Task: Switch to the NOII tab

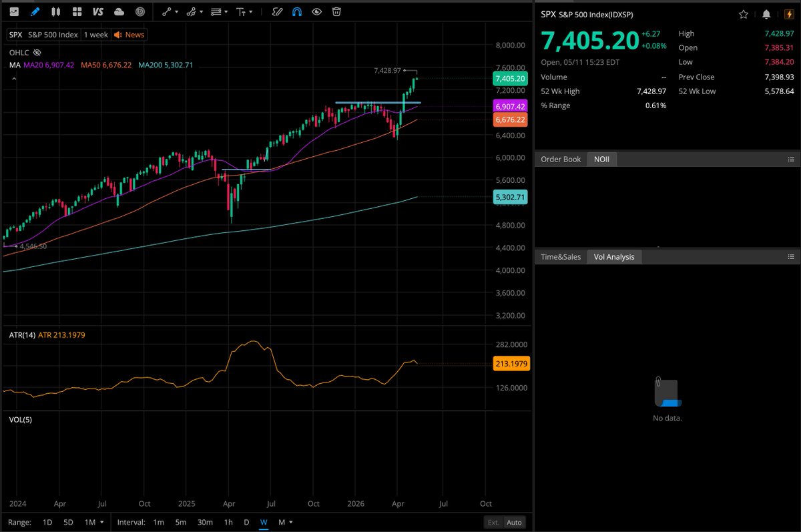Action: 602,160
